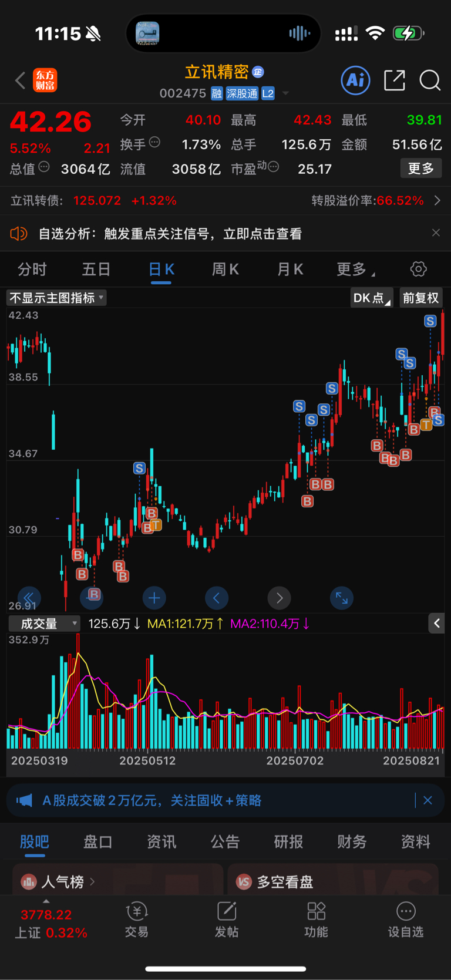Open the search magnifier icon
Screen dimensions: 451x980
pyautogui.click(x=430, y=80)
